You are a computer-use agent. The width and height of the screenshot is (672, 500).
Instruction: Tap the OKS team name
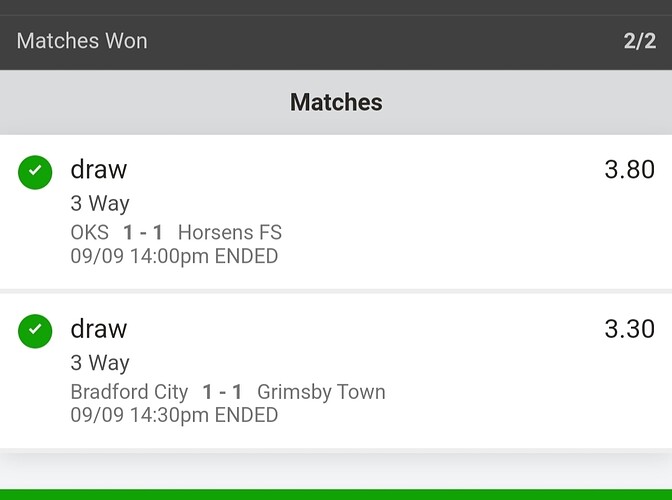pos(89,233)
